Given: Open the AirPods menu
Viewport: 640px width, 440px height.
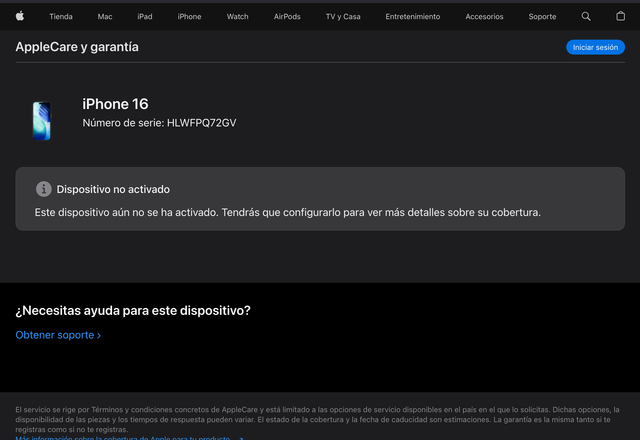Looking at the screenshot, I should point(287,17).
